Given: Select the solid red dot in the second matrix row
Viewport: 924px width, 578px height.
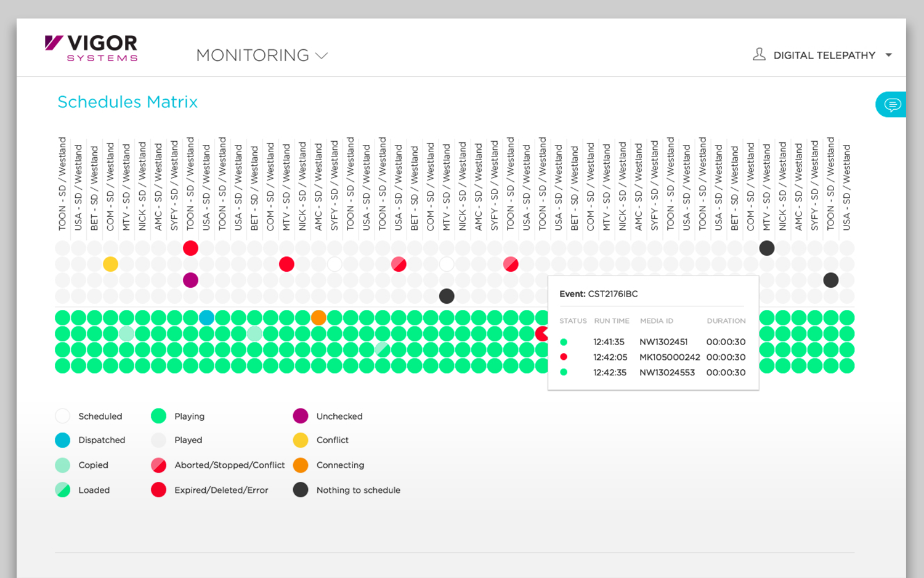Looking at the screenshot, I should point(286,264).
